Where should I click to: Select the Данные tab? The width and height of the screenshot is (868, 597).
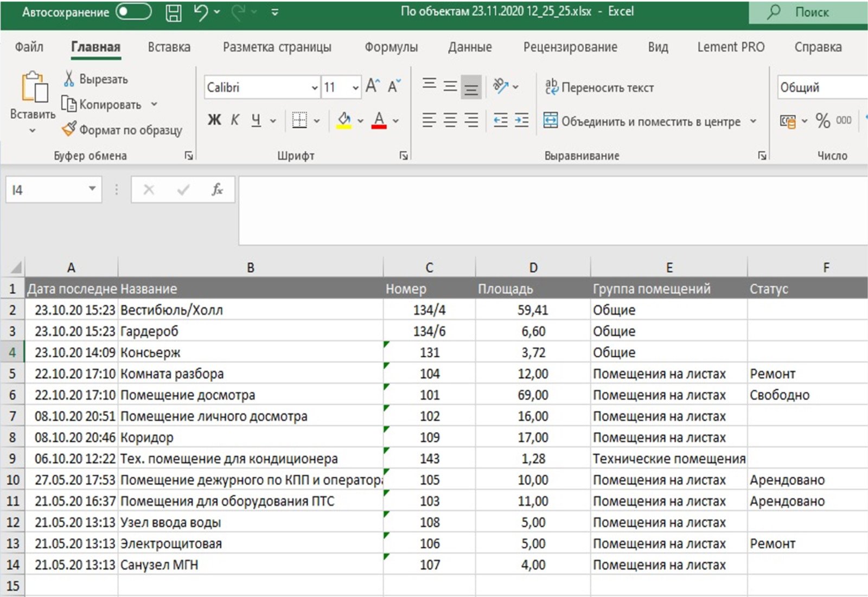[x=470, y=47]
